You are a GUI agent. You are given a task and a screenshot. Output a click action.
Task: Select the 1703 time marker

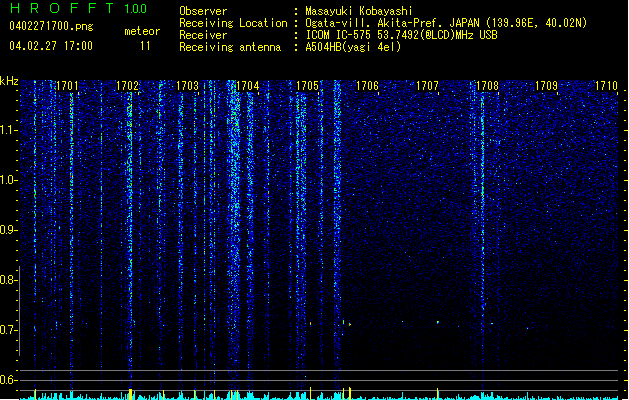pyautogui.click(x=187, y=86)
